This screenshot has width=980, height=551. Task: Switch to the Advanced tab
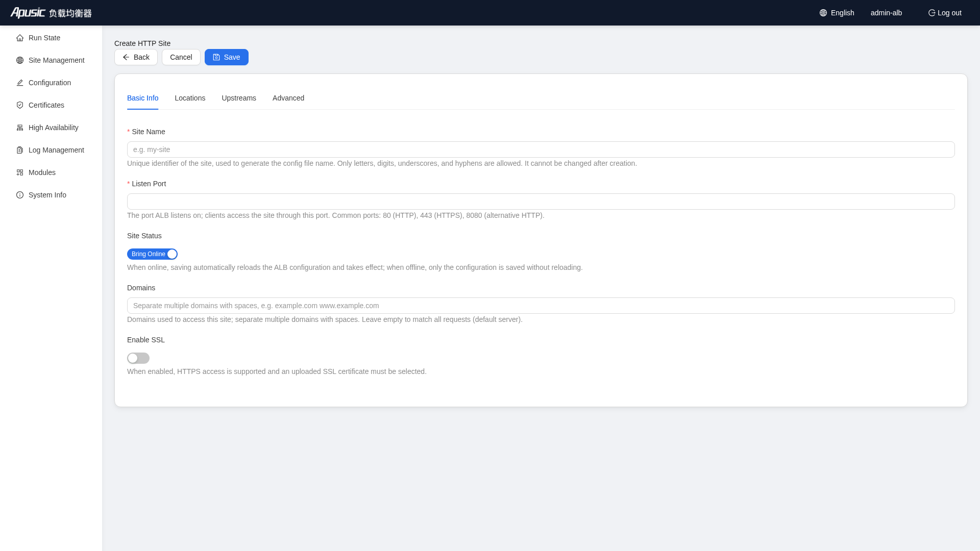click(288, 98)
